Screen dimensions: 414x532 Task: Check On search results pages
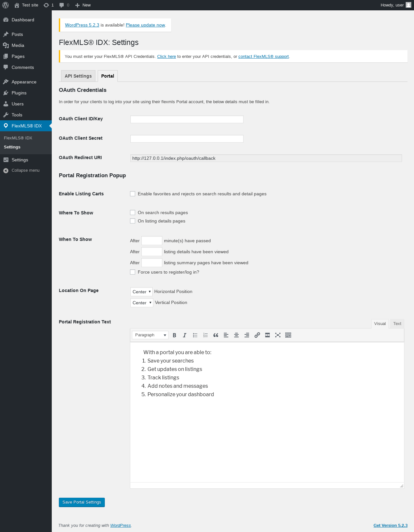[133, 212]
